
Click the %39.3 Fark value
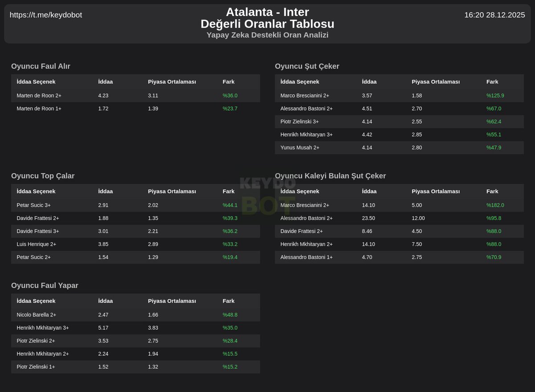(x=230, y=218)
